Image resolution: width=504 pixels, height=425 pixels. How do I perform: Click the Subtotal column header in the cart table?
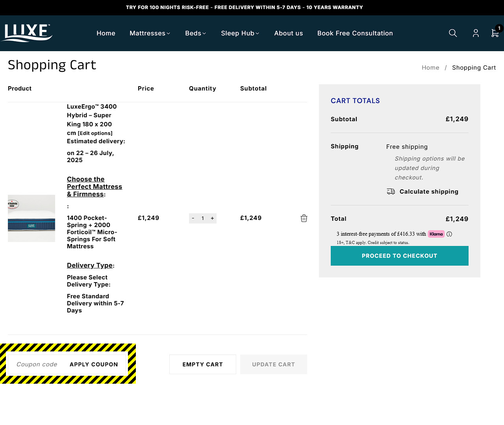click(x=253, y=89)
